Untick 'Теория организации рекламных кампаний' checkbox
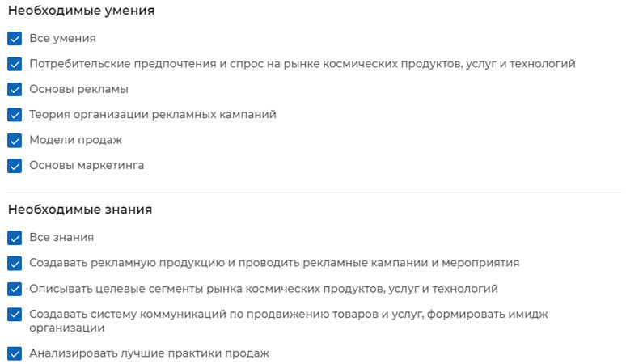 point(15,115)
